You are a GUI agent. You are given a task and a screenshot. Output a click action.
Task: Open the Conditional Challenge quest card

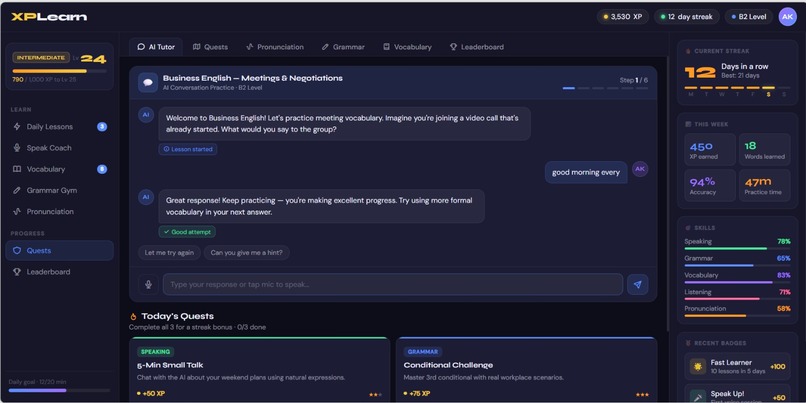tap(527, 370)
